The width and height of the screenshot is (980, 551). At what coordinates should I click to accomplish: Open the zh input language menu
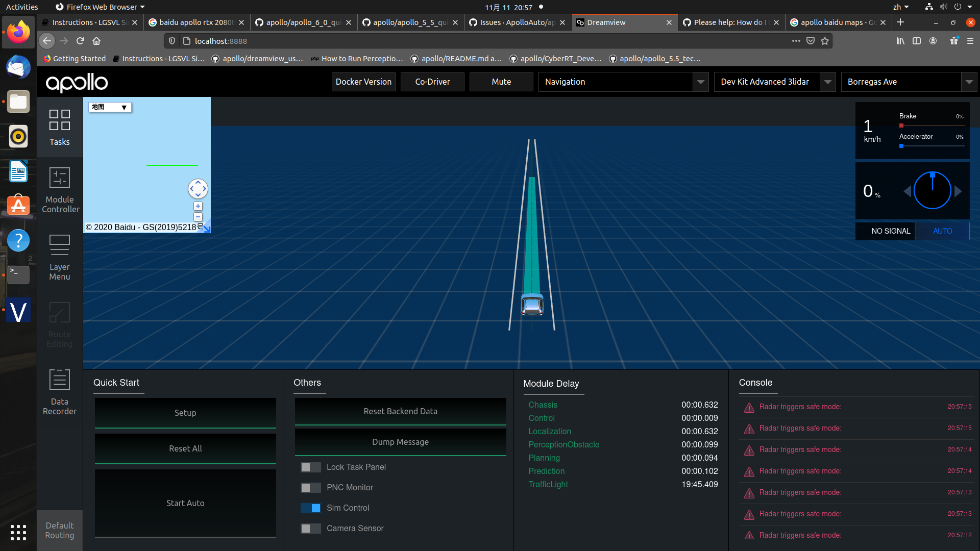(x=901, y=7)
